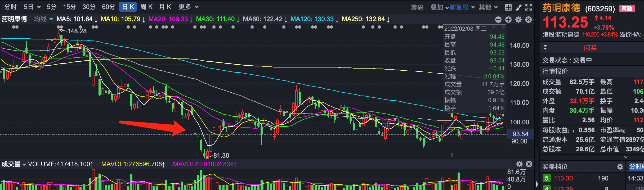Click the red S marker on chart
This screenshot has width=644, height=190.
coord(452,155)
